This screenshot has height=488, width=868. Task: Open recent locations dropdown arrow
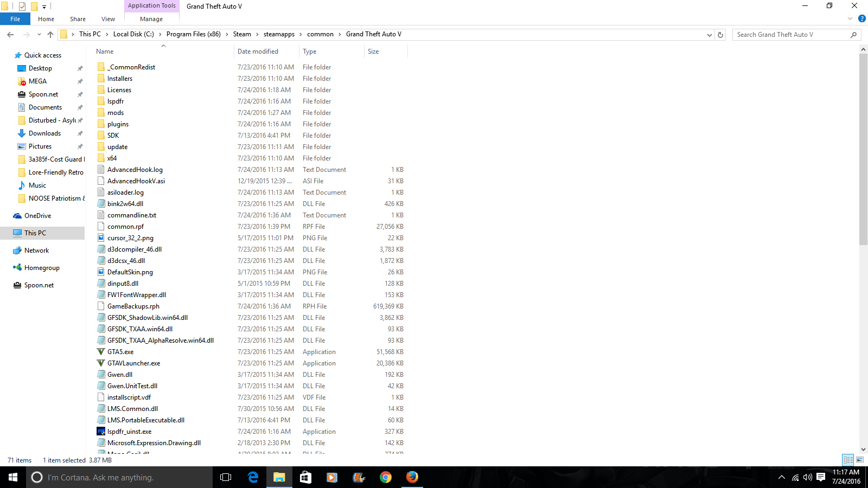tap(39, 35)
